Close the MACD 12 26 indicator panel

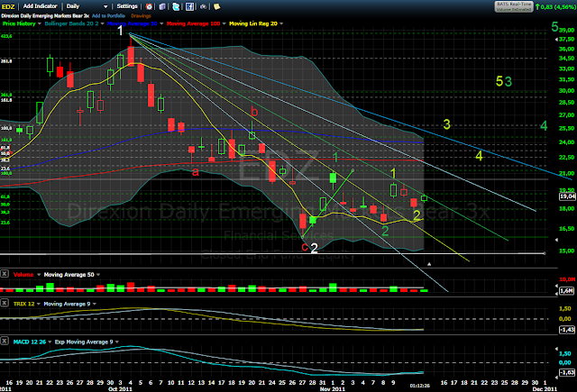(5, 341)
